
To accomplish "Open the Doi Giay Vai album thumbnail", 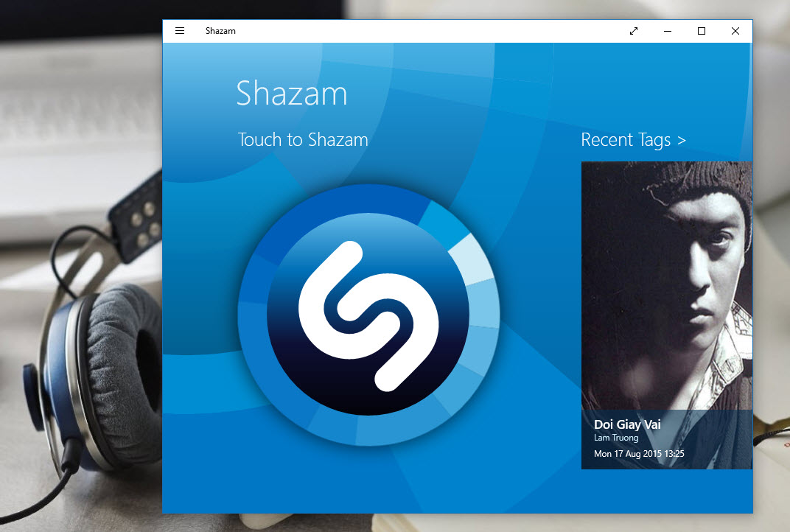I will pos(666,315).
